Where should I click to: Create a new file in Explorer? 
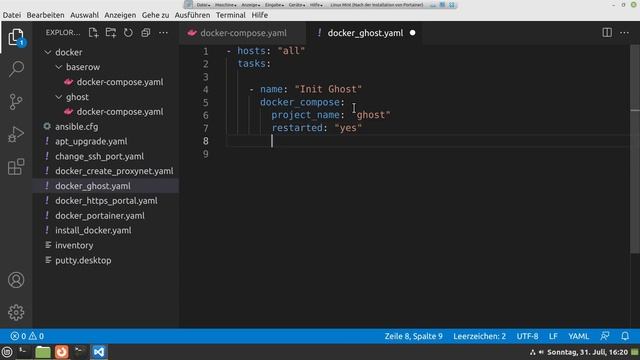93,33
